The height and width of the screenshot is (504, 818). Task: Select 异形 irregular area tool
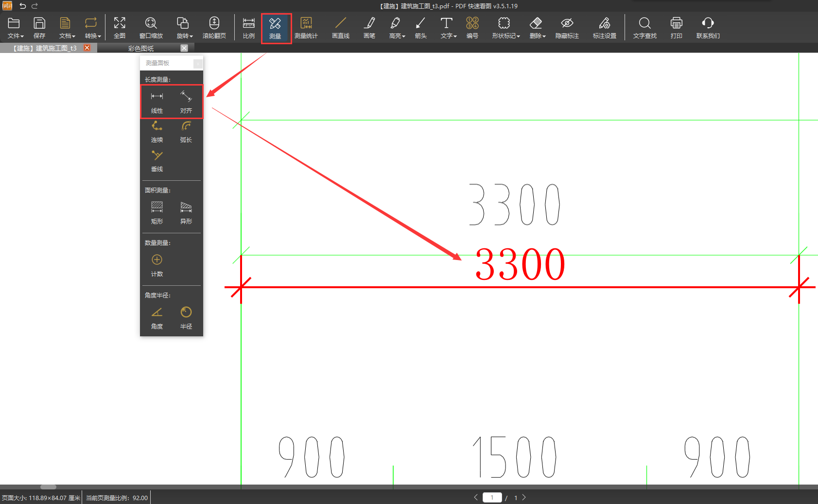pos(186,213)
